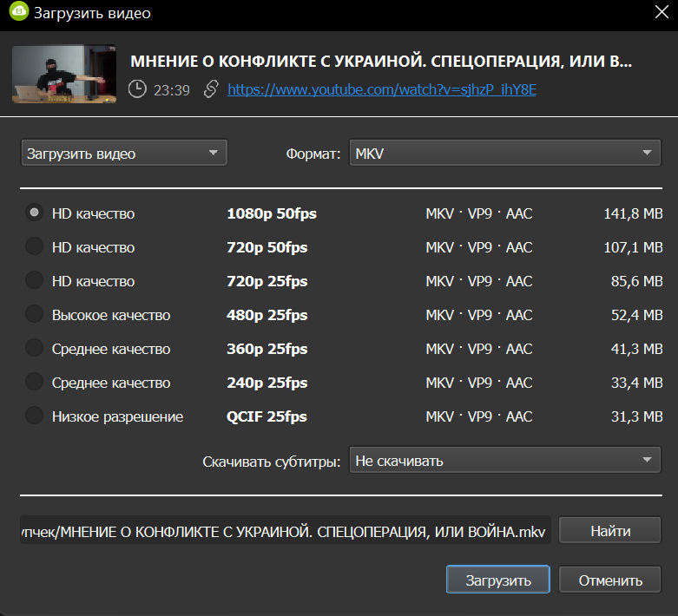Select the 720p 25fps quality option
The image size is (678, 616).
point(34,281)
